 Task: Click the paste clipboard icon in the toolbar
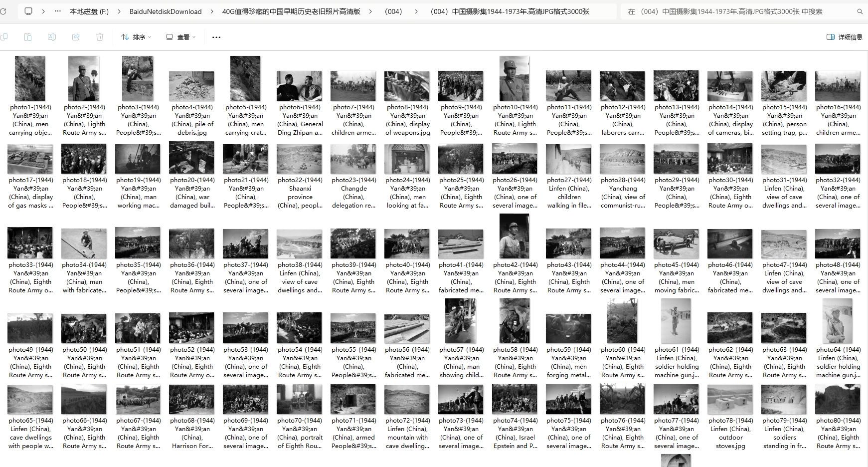[x=28, y=37]
